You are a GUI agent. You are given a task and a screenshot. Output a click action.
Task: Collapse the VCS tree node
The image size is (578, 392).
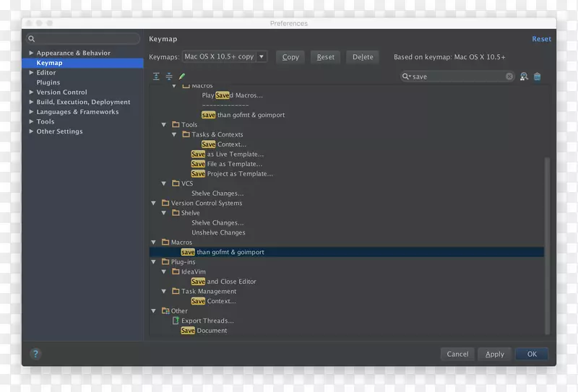[164, 183]
